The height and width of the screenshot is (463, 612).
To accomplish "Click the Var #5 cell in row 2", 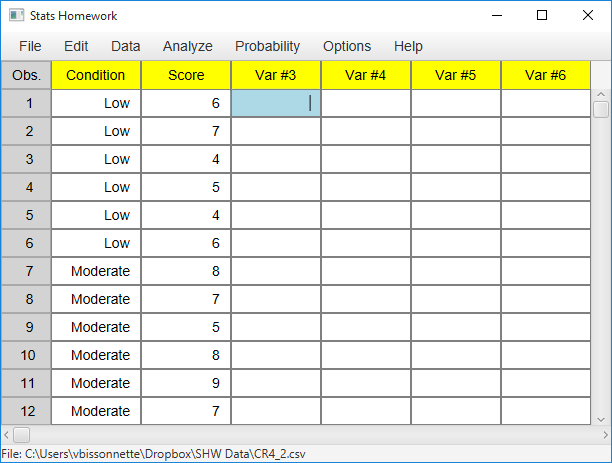I will [x=456, y=131].
